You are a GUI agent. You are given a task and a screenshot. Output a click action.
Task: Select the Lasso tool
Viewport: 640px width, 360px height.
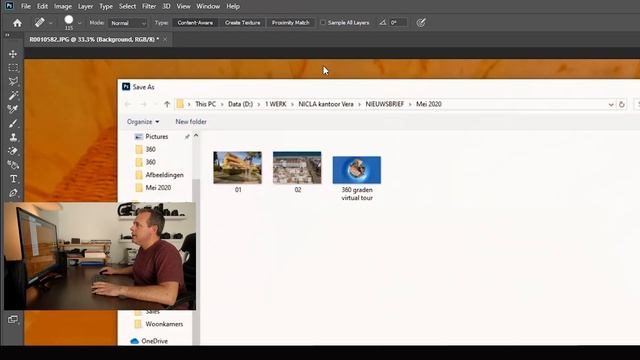tap(13, 82)
